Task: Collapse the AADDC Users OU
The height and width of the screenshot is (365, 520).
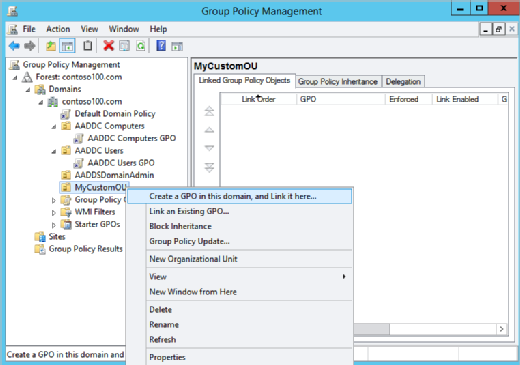Action: (x=54, y=152)
